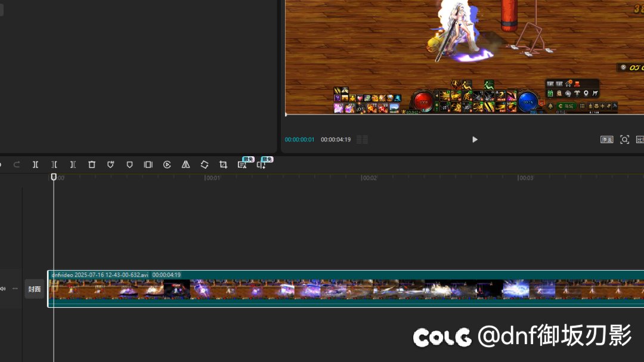Click the 00:01 mark on the timeline ruler
Screen dimensions: 644x362
pos(212,178)
